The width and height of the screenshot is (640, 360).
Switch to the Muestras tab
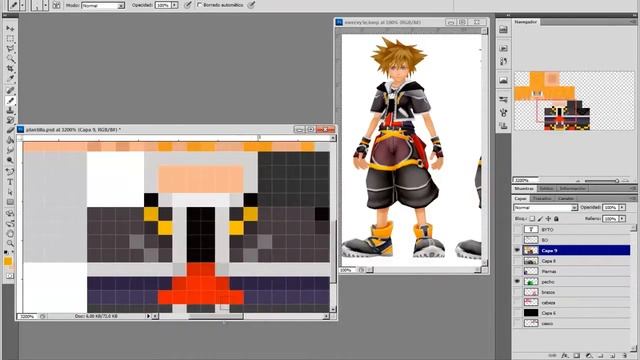(524, 189)
